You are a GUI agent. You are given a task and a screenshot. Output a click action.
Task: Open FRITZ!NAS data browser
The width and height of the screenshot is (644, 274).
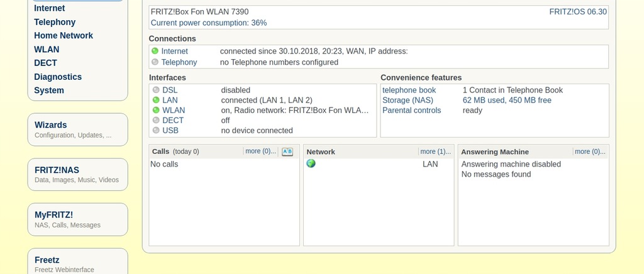click(77, 175)
